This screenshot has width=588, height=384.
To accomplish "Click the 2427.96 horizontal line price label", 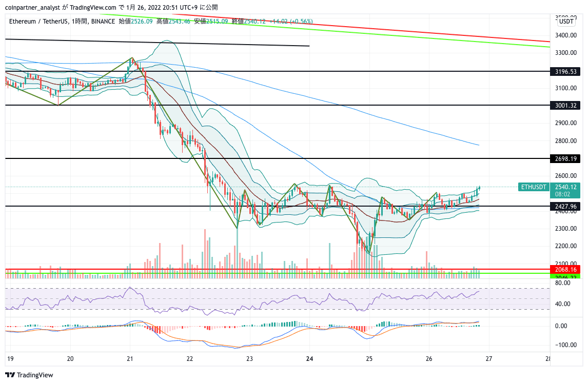I will [x=565, y=207].
